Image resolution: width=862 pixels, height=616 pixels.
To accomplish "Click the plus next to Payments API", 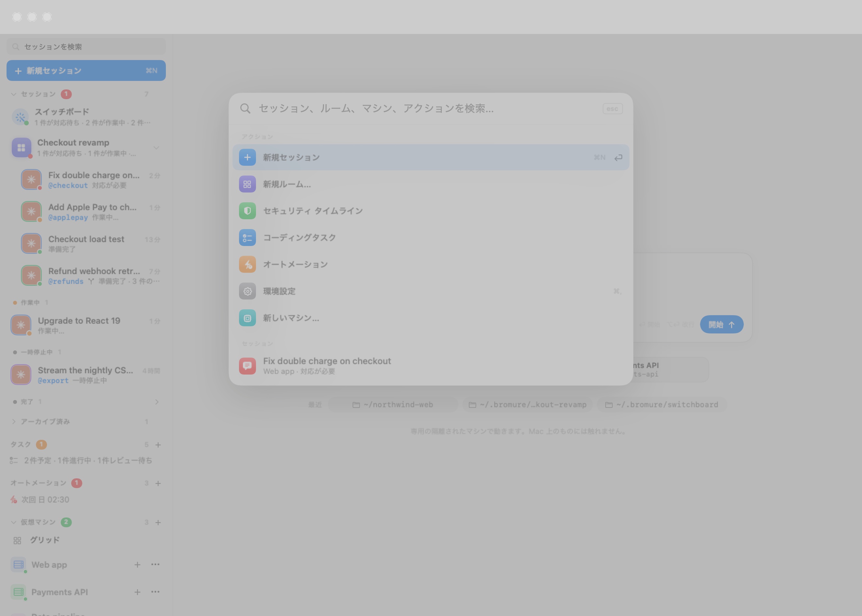I will point(137,592).
